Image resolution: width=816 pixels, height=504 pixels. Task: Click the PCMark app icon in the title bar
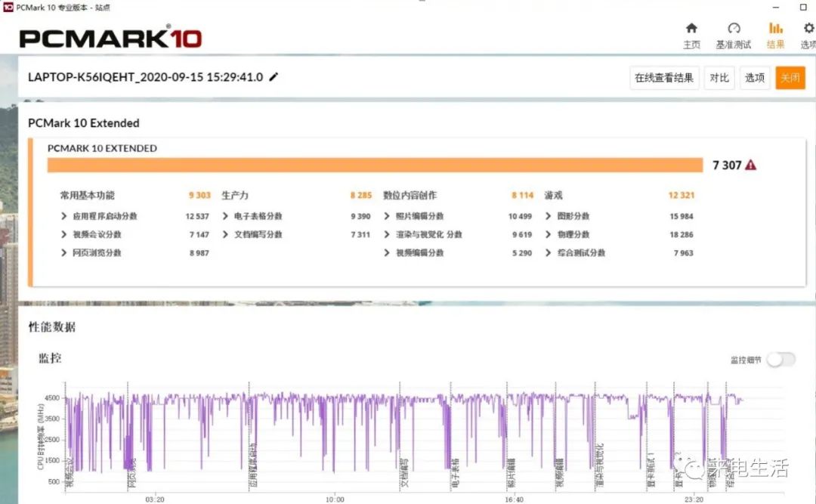tap(8, 7)
